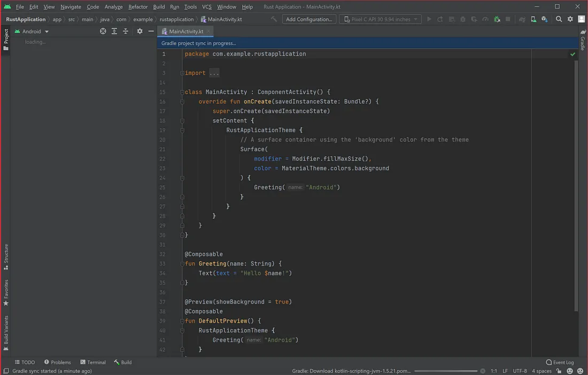Open the Tools menu
This screenshot has width=588, height=375.
click(190, 7)
